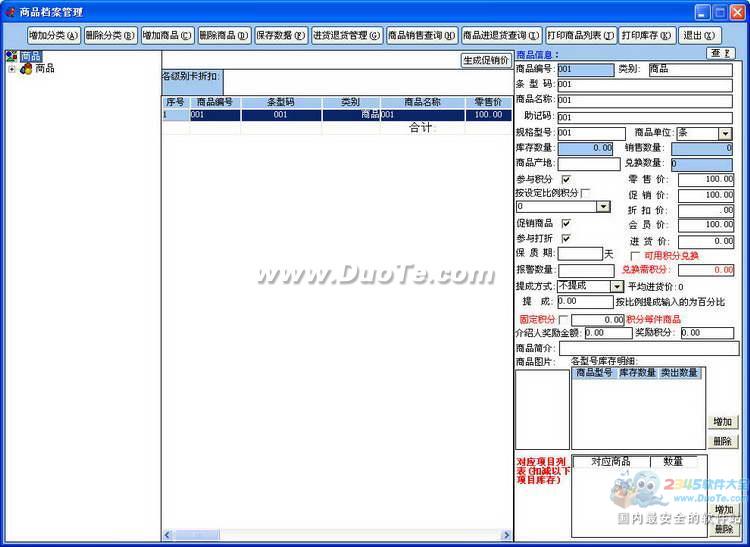The height and width of the screenshot is (547, 750).
Task: Open 商品进退货查询 (I)
Action: point(501,35)
